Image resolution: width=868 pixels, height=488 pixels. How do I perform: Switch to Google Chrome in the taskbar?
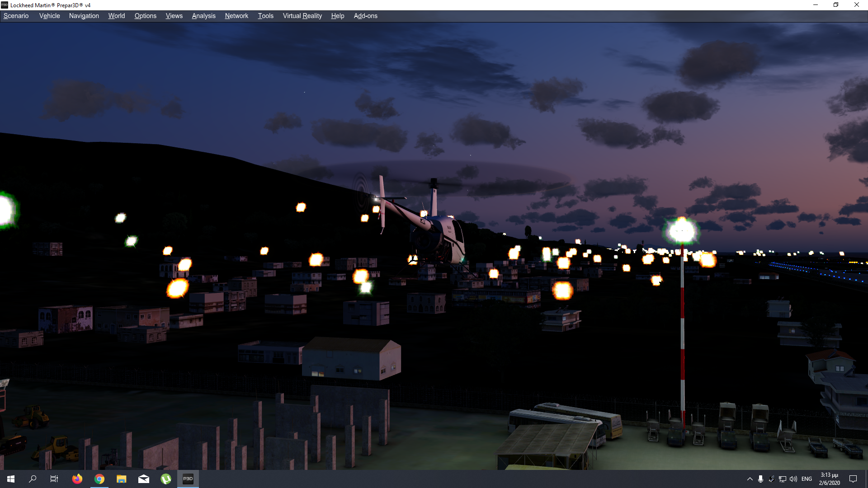click(x=99, y=479)
